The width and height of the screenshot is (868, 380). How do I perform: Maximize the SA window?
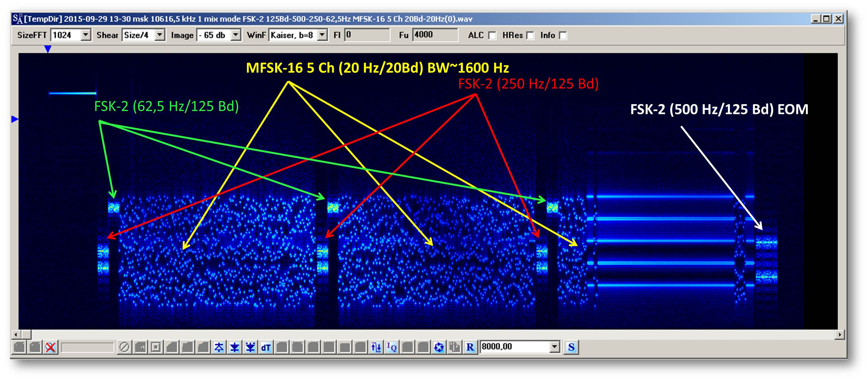click(827, 19)
